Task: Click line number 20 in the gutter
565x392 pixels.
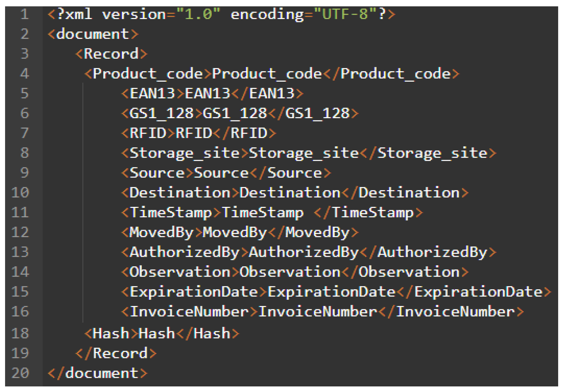Action: (21, 373)
